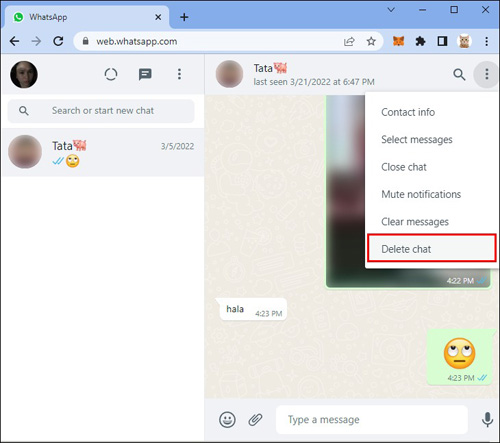Select Delete chat menu item
This screenshot has width=500, height=443.
pos(431,248)
